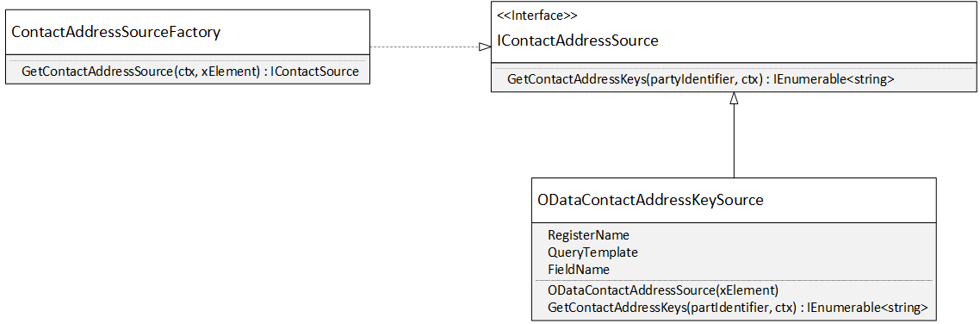The height and width of the screenshot is (324, 980).
Task: Click the dashed arrow's hollow arrowhead
Action: pyautogui.click(x=484, y=47)
